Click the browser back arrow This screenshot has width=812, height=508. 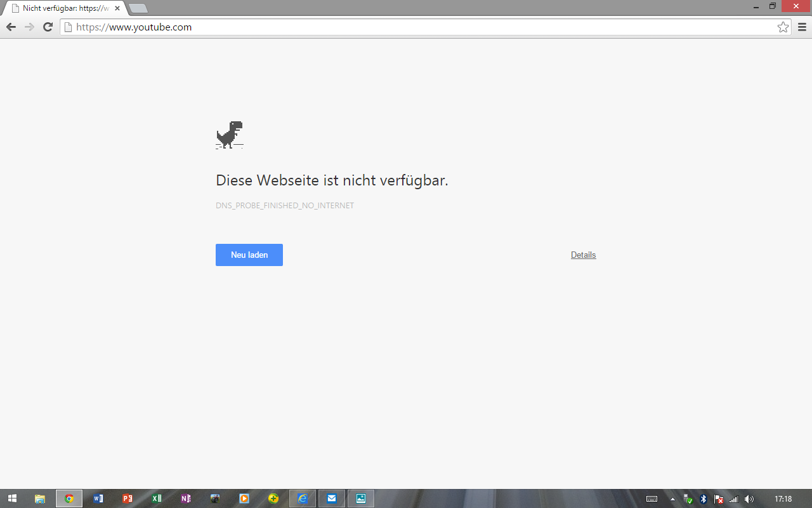(x=11, y=27)
